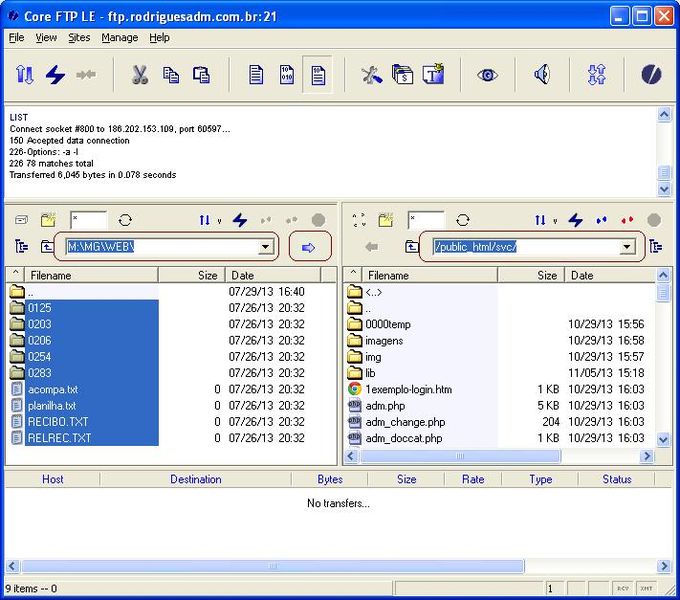Toggle ASCII transfer mode document icon
This screenshot has width=680, height=600.
[256, 75]
